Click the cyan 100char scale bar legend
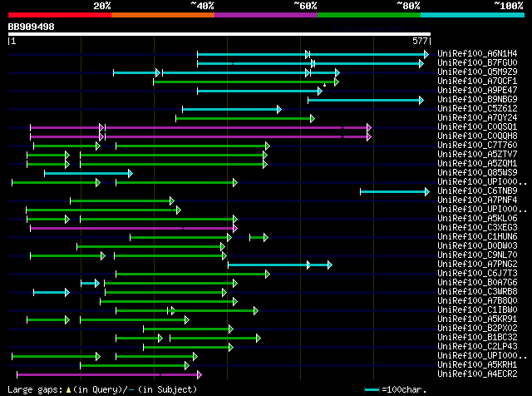This screenshot has height=396, width=532. (372, 390)
